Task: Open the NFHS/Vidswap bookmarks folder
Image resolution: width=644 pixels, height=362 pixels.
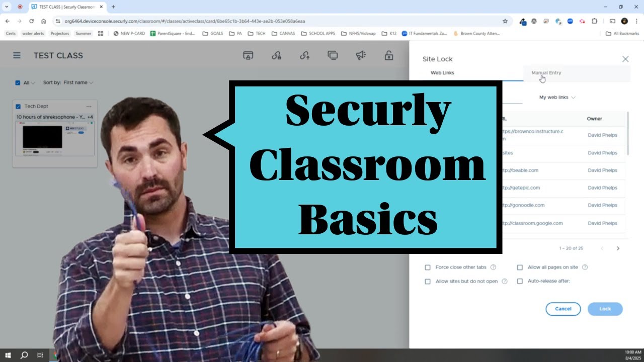Action: pos(358,34)
